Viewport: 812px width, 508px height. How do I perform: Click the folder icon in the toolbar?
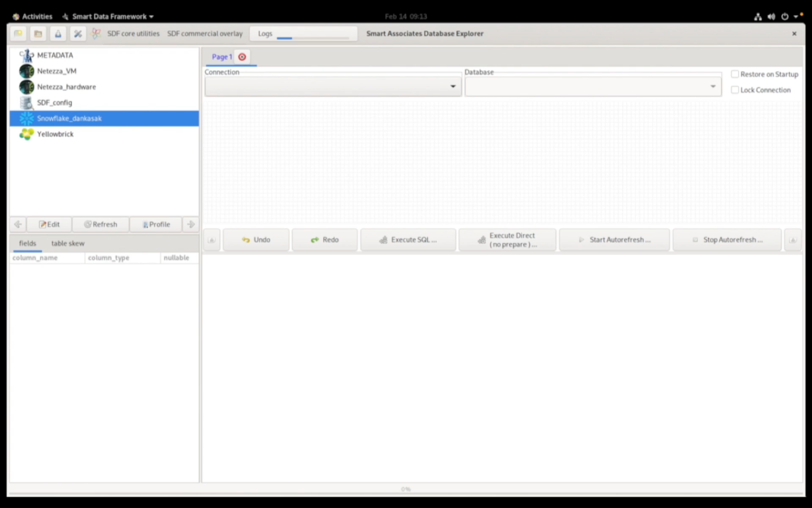38,33
